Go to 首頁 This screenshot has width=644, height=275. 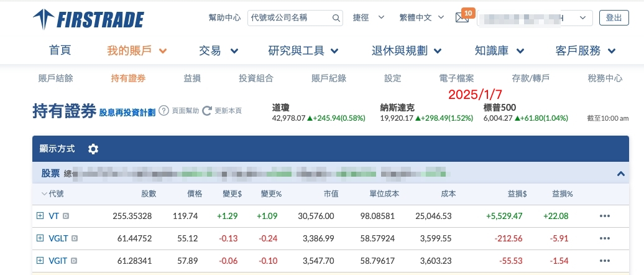tap(60, 50)
